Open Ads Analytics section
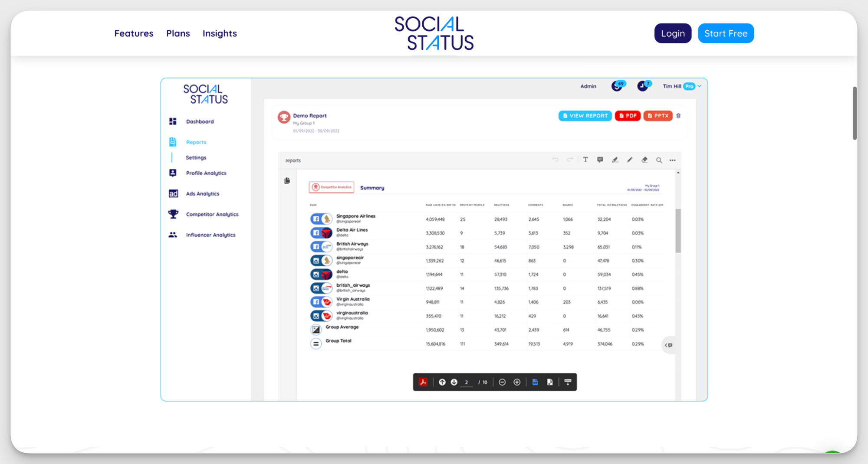This screenshot has height=464, width=868. (x=203, y=194)
